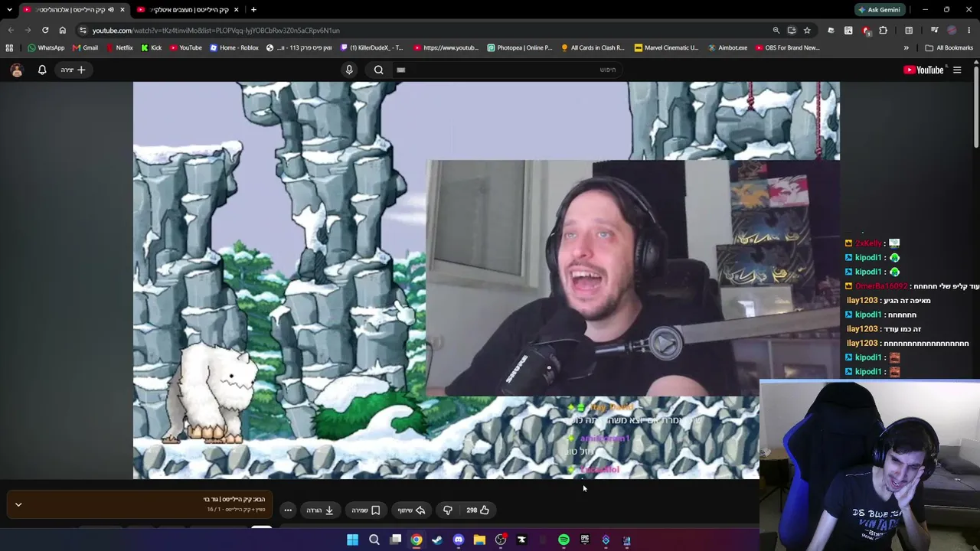Click the Chrome profile avatar
Image resolution: width=980 pixels, height=551 pixels.
pyautogui.click(x=952, y=31)
